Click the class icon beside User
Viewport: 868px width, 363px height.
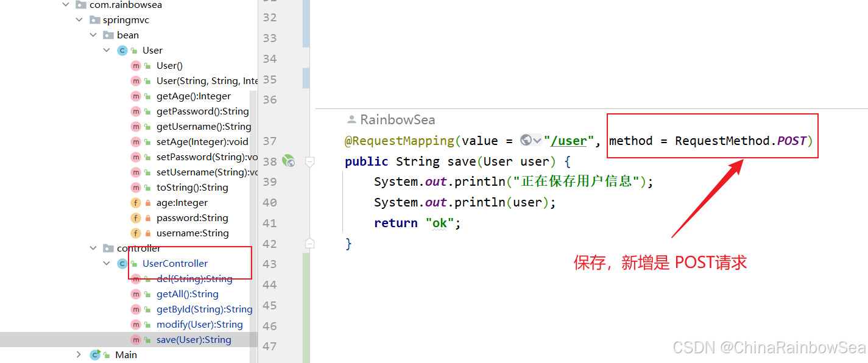click(x=122, y=51)
